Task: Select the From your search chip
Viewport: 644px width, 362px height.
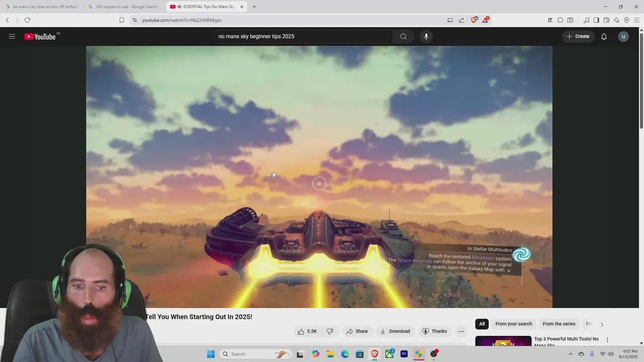Action: coord(514,324)
